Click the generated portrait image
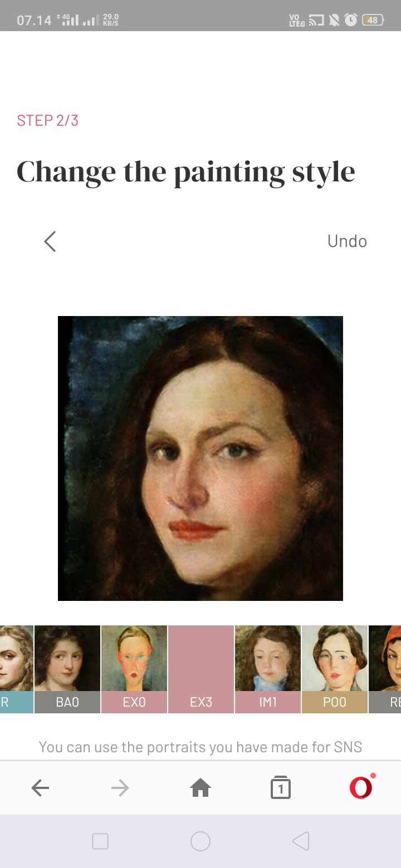Viewport: 401px width, 868px height. [200, 458]
